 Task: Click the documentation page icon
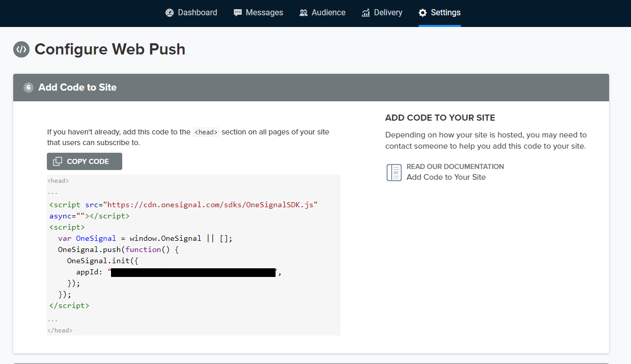tap(394, 172)
